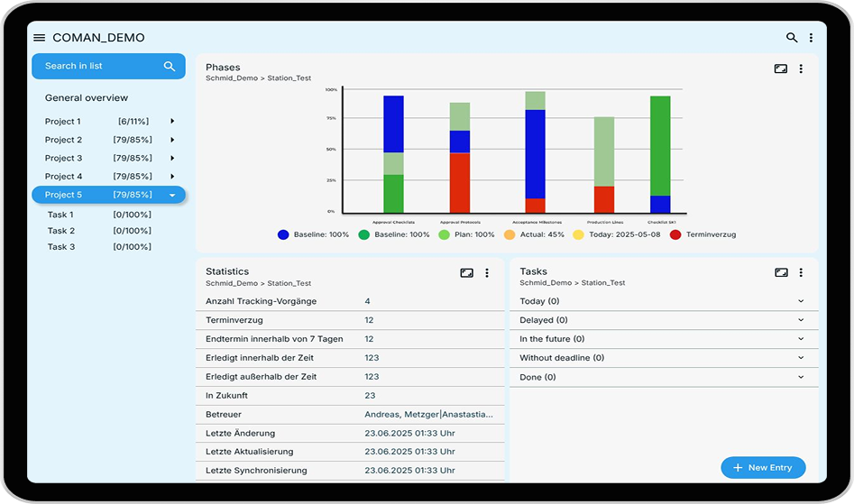
Task: Open the Phases panel three-dot menu
Action: 801,69
